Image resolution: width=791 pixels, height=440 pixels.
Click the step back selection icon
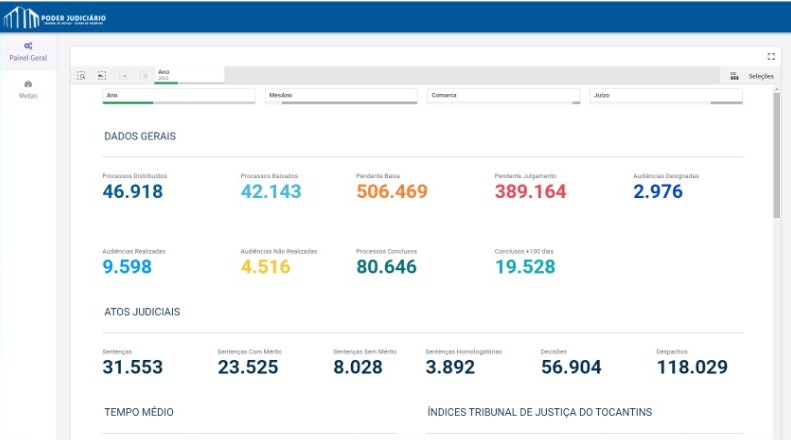pyautogui.click(x=102, y=75)
